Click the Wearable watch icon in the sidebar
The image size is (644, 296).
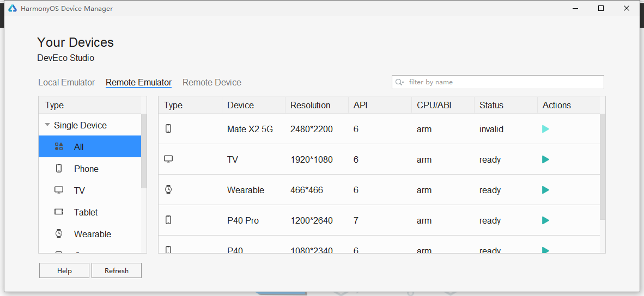pos(59,233)
